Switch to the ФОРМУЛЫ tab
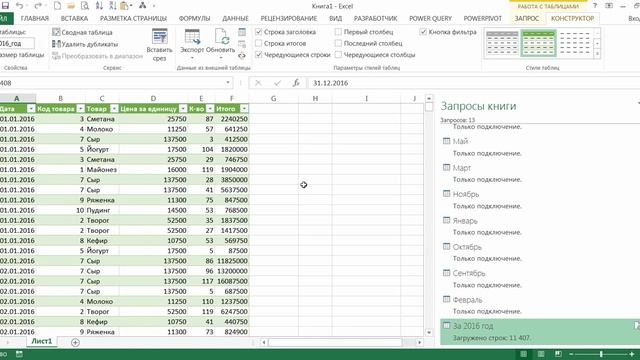 pyautogui.click(x=194, y=18)
